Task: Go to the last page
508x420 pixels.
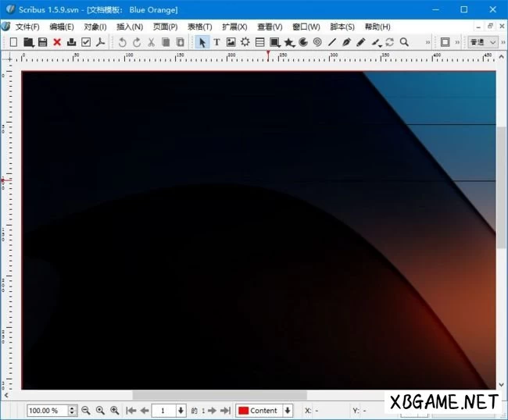Action: click(x=226, y=411)
